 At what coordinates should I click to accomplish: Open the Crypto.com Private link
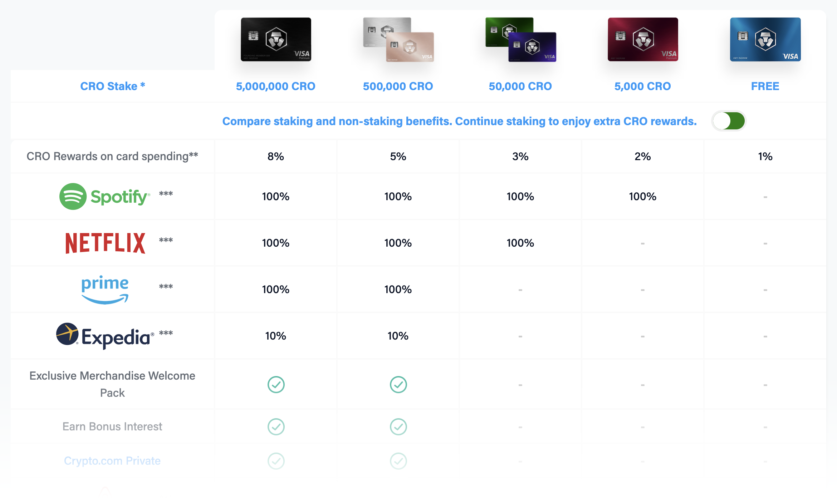pos(112,461)
